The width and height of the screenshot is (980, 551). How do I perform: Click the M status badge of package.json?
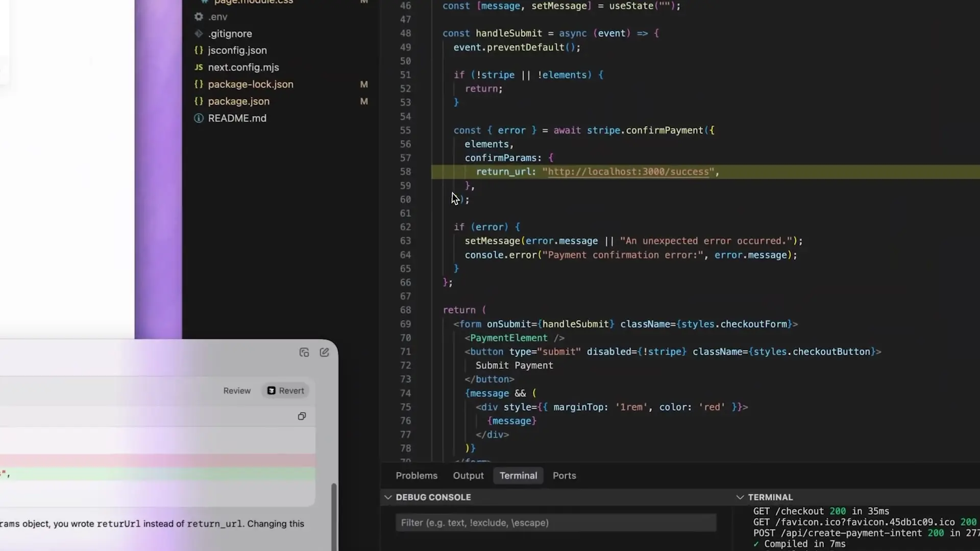[364, 101]
